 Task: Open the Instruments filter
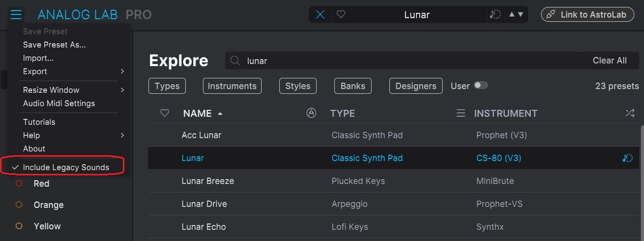point(232,86)
